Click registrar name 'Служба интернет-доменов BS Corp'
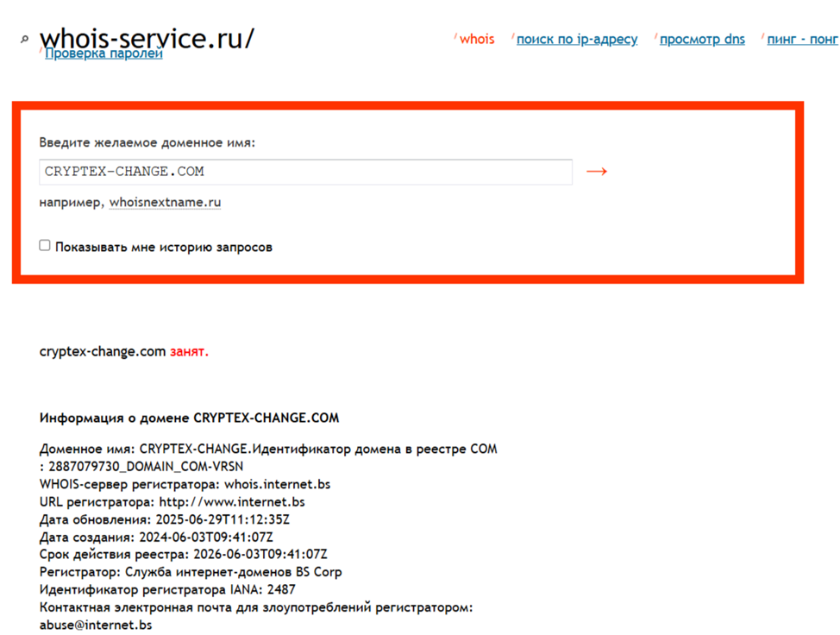 tap(234, 572)
